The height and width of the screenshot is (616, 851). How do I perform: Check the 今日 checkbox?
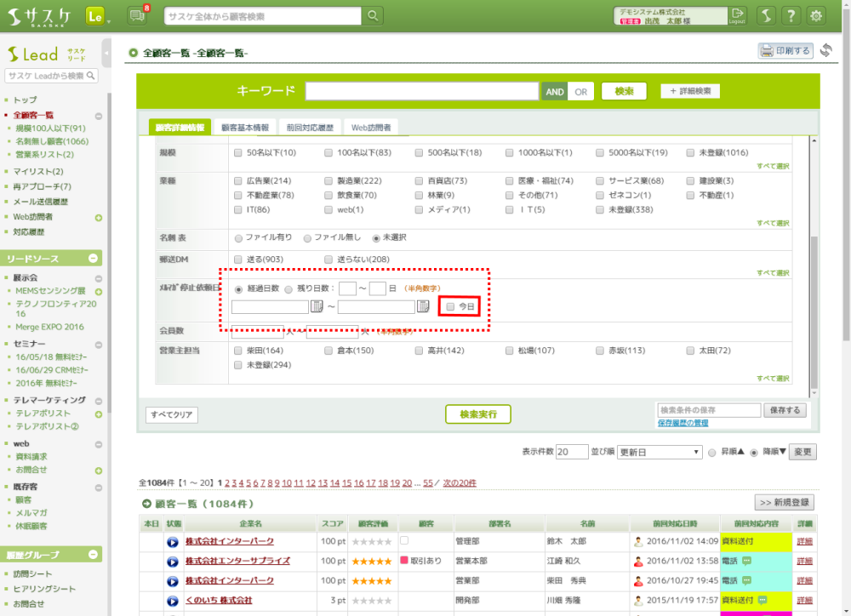tap(451, 306)
